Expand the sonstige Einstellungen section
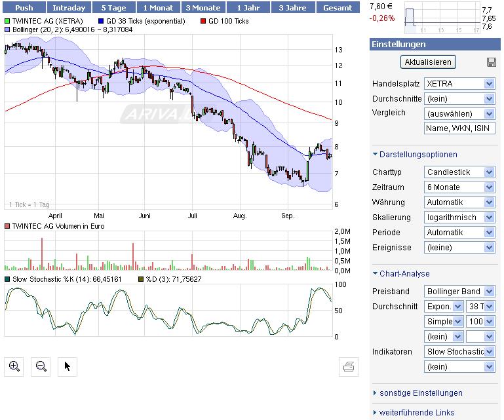The image size is (504, 420). [420, 393]
